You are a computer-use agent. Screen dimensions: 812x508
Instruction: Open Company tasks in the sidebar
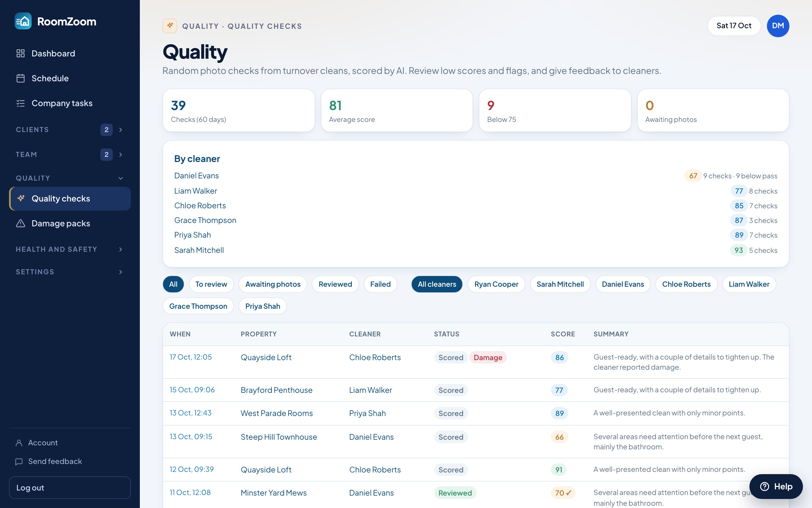coord(70,103)
